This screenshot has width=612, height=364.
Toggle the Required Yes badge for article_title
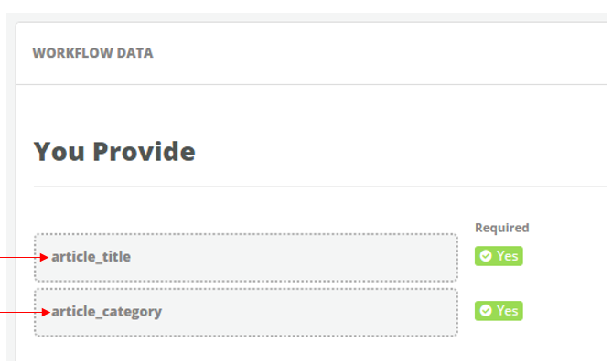499,256
